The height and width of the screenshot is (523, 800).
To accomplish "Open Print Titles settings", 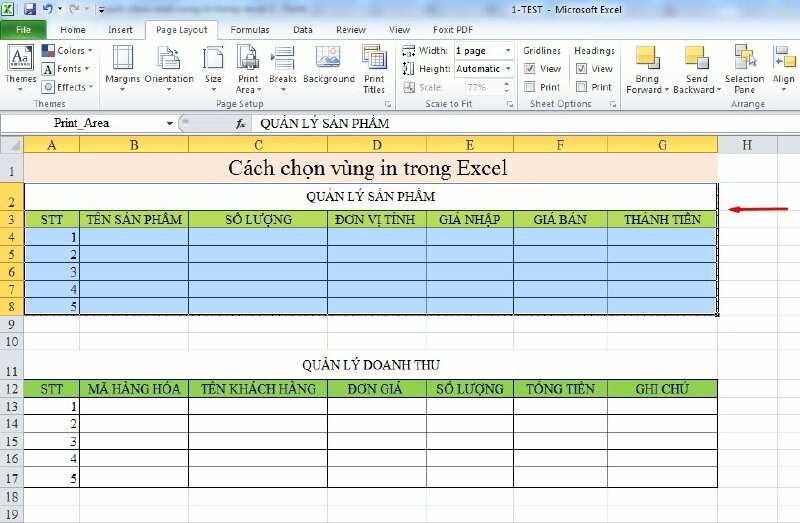I will (x=374, y=69).
